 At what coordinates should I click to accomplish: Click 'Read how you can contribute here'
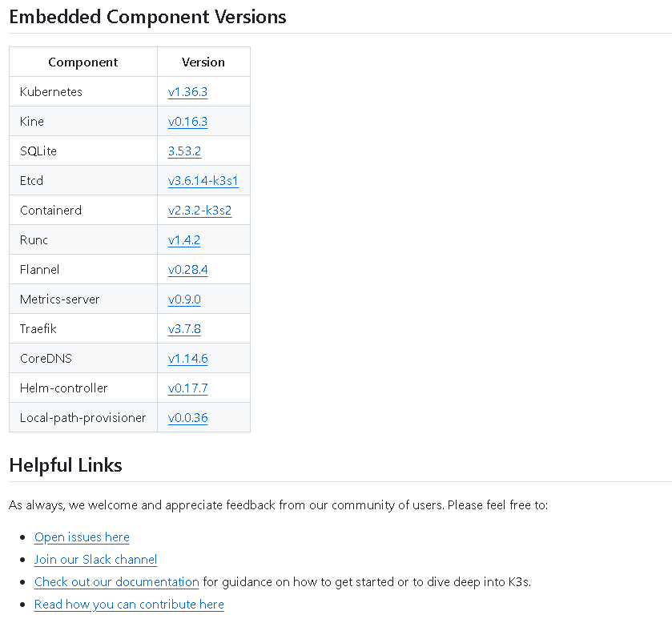[x=129, y=604]
